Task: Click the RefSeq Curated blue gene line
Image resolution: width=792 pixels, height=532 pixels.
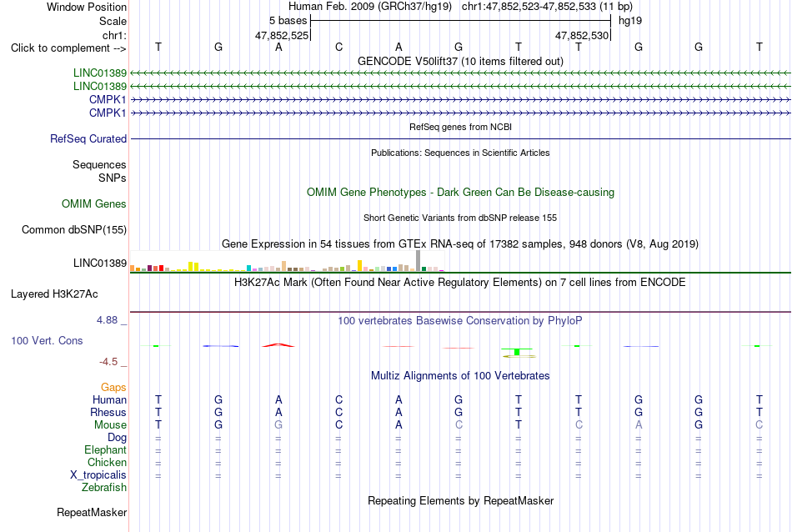Action: click(x=460, y=138)
